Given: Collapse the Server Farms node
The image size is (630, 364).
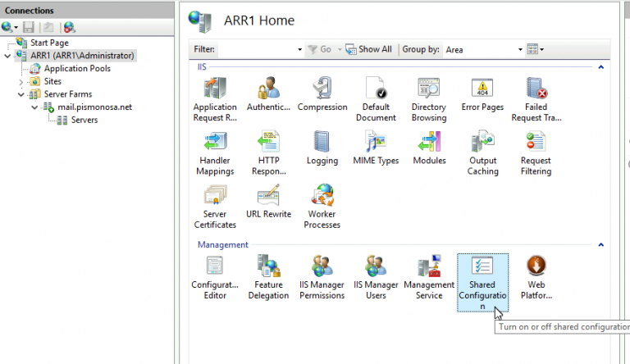Looking at the screenshot, I should tap(21, 94).
